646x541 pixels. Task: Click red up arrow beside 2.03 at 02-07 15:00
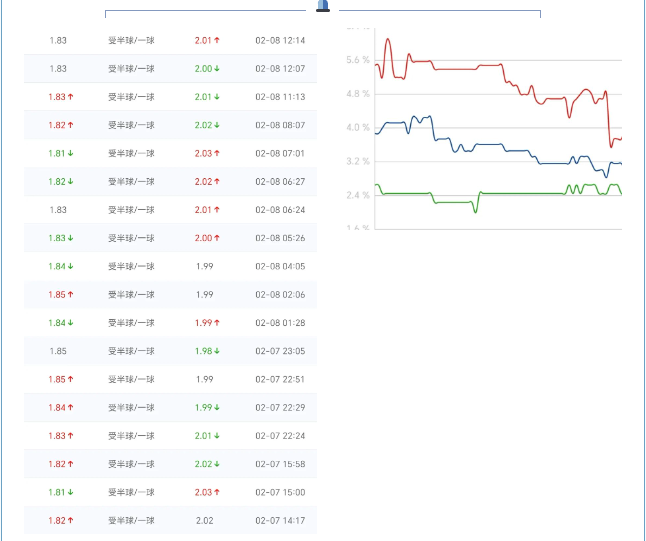pyautogui.click(x=217, y=492)
